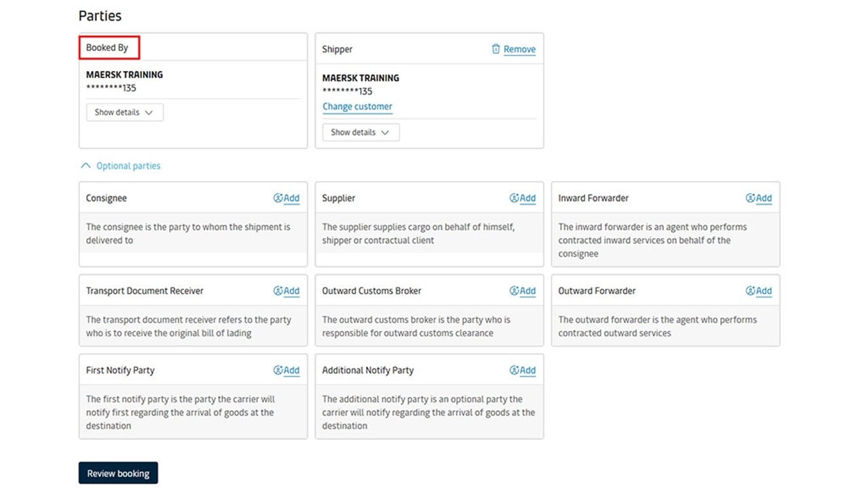Click the Add link for Consignee

pos(292,198)
